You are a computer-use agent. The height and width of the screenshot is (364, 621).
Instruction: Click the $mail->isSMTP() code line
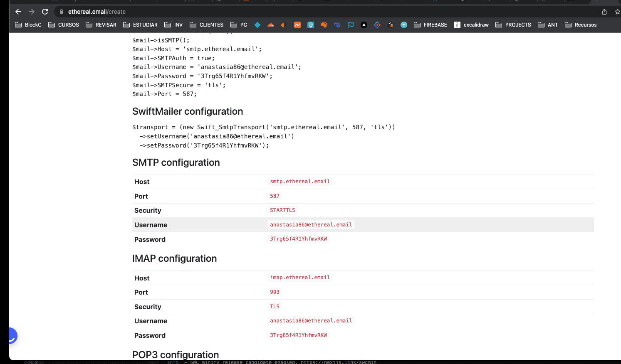(x=161, y=40)
